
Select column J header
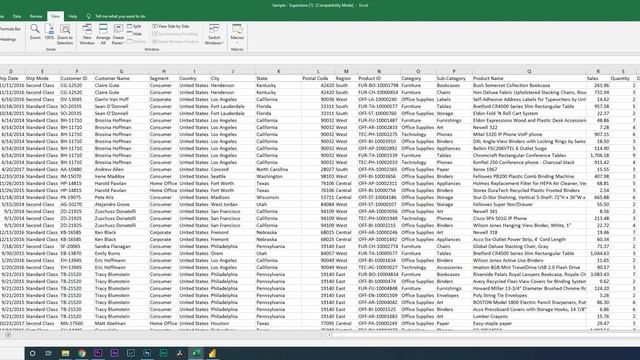[233, 71]
